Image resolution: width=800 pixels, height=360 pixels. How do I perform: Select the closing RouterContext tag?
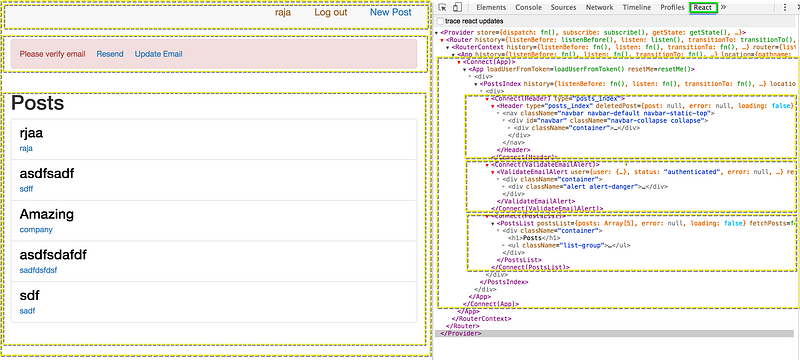click(x=481, y=319)
